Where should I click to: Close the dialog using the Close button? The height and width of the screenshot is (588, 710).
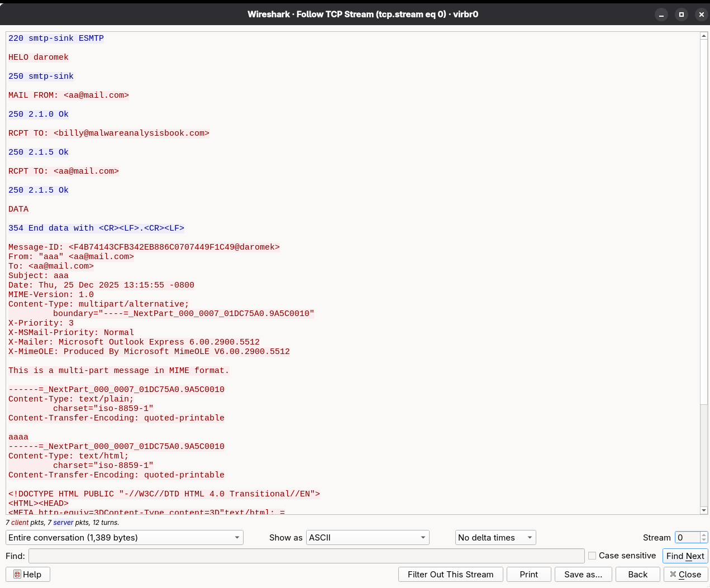[x=685, y=574]
